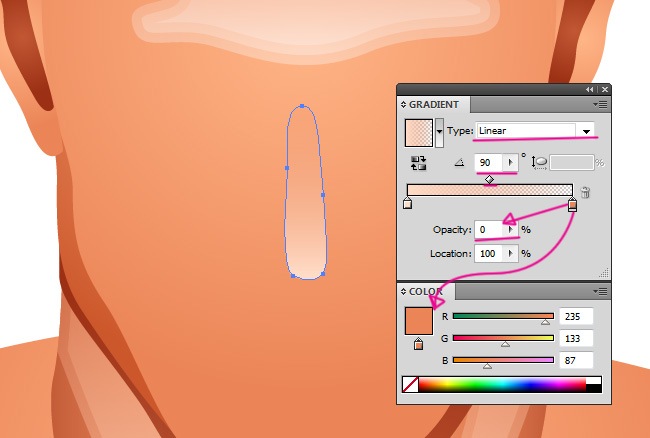Click the gradient slider bar

490,190
